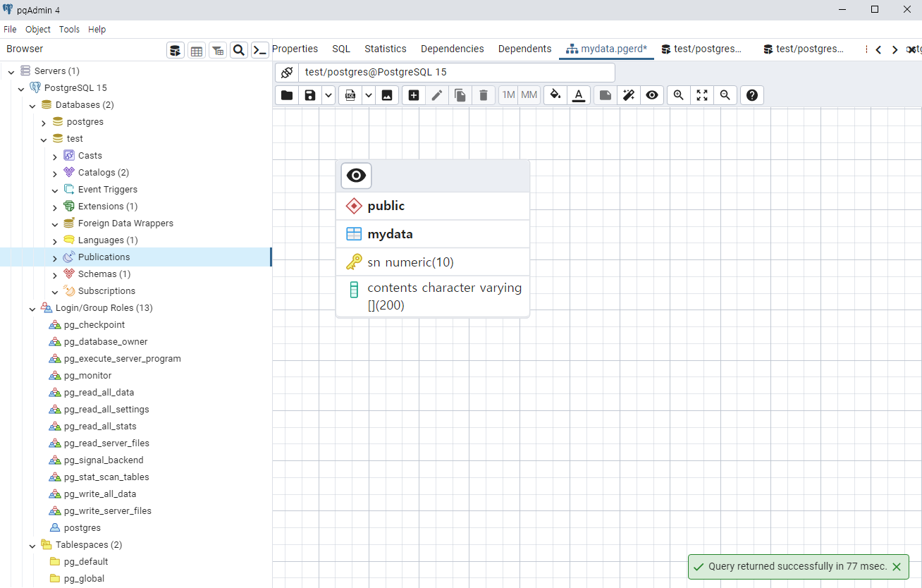Viewport: 922px width, 588px height.
Task: Switch to the Properties tab
Action: pyautogui.click(x=295, y=49)
